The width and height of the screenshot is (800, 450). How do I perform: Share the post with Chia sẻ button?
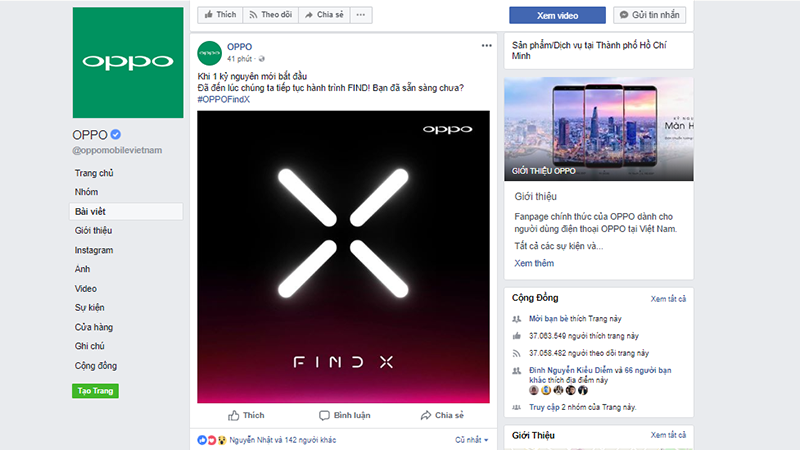(441, 415)
